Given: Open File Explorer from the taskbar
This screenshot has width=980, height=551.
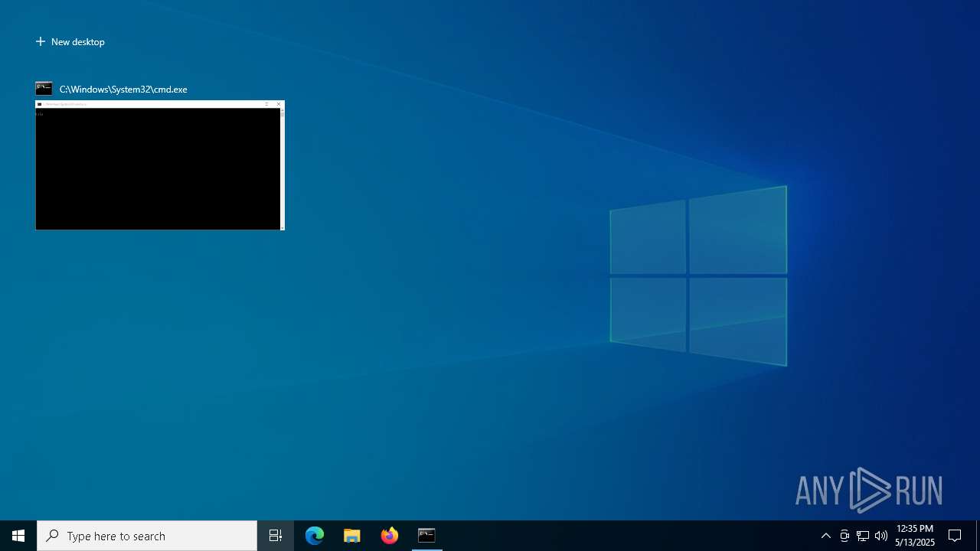Looking at the screenshot, I should (352, 536).
